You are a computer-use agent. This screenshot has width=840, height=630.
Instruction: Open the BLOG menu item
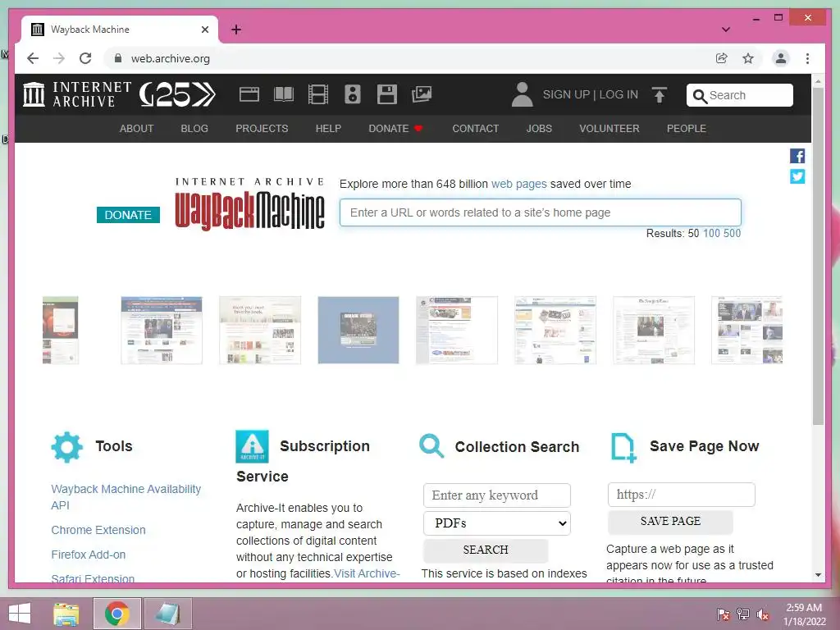click(194, 129)
